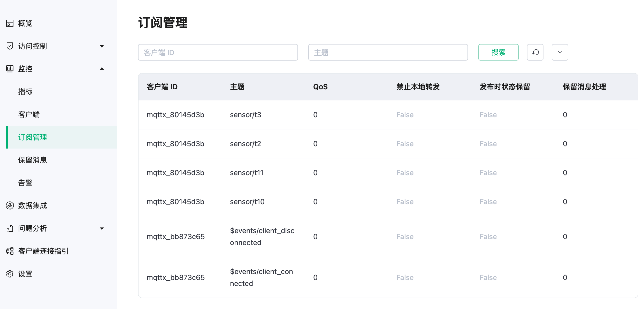Click the Access Control shield icon

[x=10, y=46]
